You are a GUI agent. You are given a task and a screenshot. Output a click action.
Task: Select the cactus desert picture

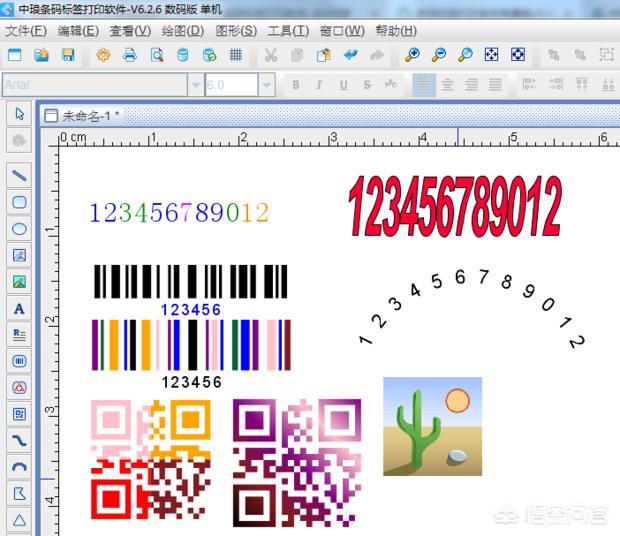433,426
